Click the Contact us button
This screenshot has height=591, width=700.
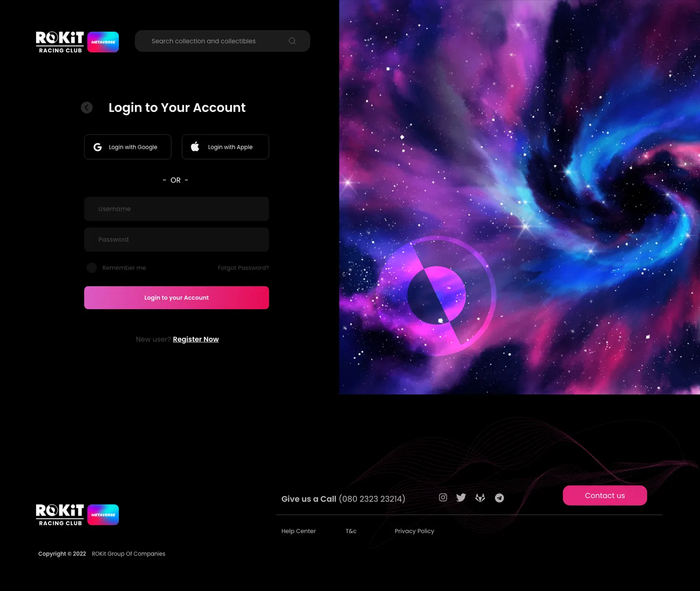pos(605,495)
